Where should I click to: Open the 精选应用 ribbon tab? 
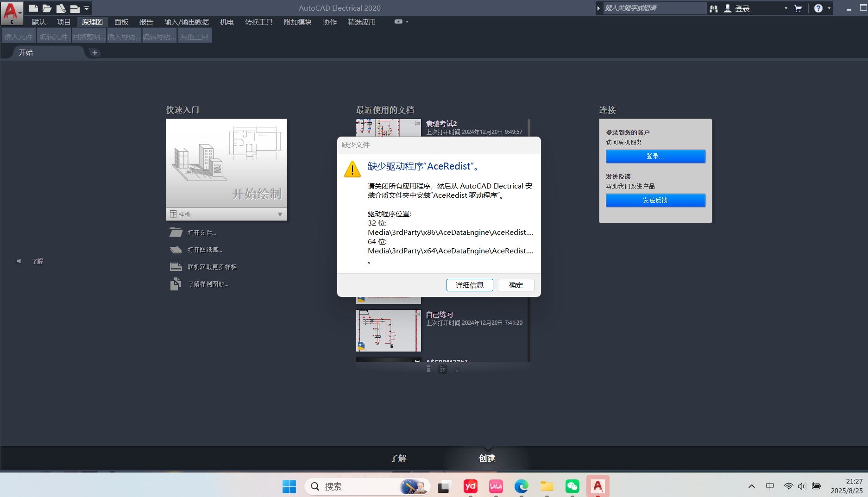361,22
